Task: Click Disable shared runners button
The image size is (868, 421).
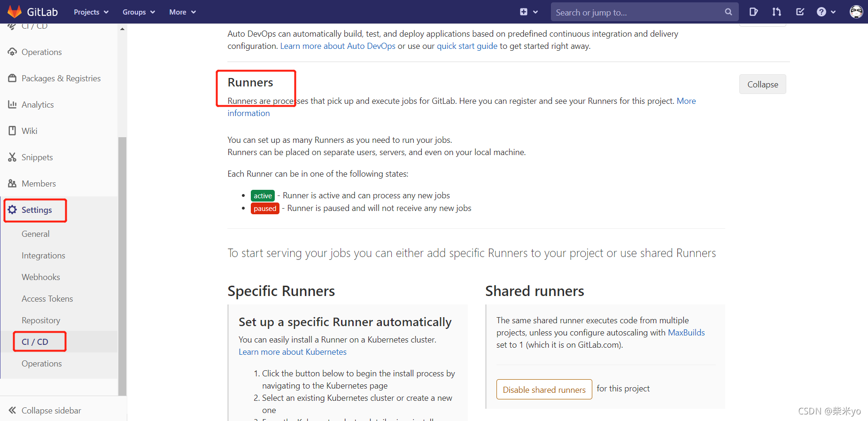Action: (544, 390)
